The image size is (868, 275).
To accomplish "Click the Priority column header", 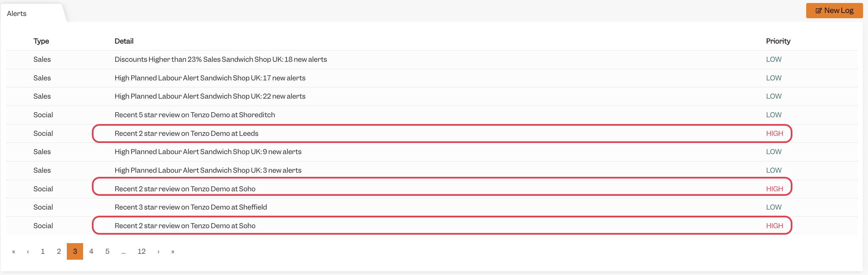I will point(778,41).
